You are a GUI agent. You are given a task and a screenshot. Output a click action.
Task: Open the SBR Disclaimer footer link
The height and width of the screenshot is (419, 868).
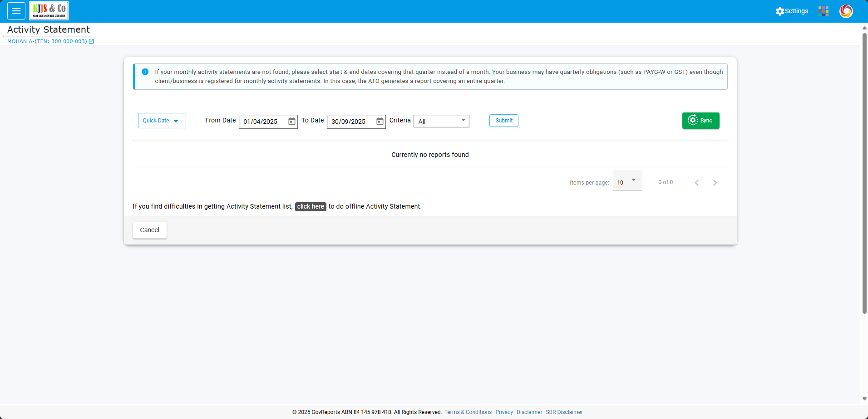(x=564, y=412)
